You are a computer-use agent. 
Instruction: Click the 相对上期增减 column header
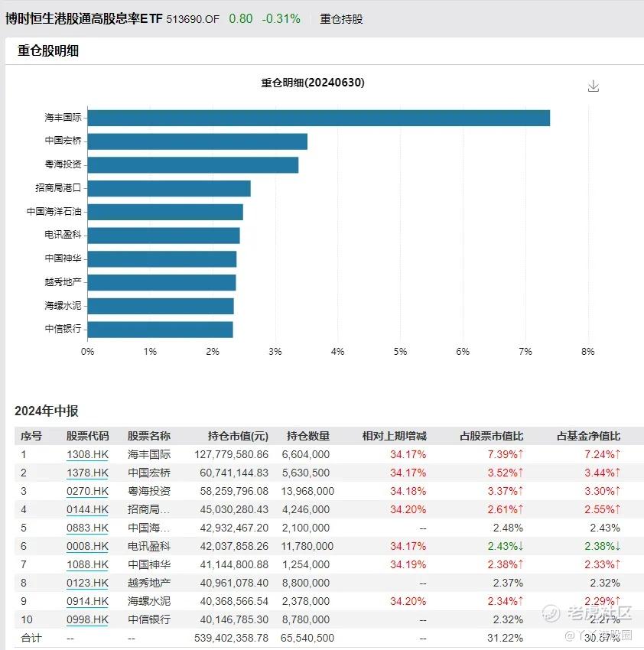(x=395, y=436)
